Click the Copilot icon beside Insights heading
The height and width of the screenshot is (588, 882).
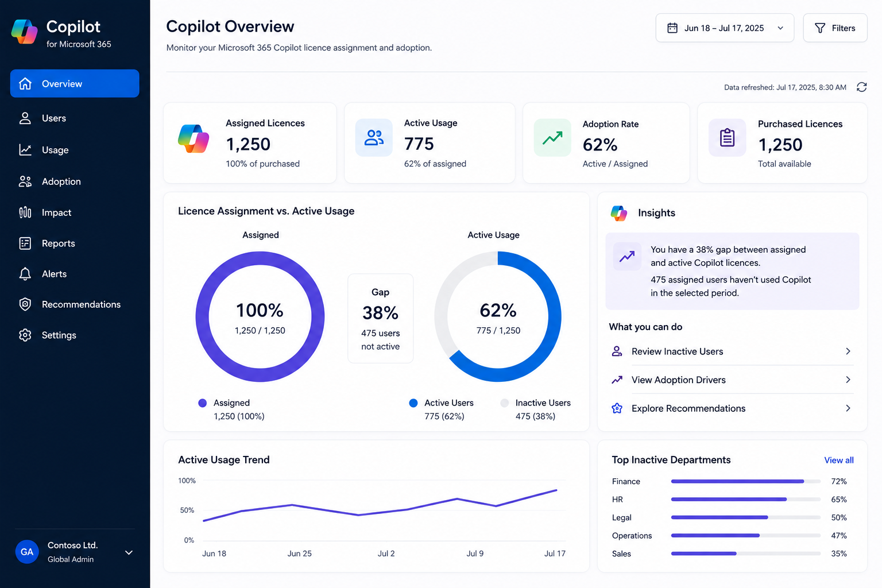[x=618, y=213]
